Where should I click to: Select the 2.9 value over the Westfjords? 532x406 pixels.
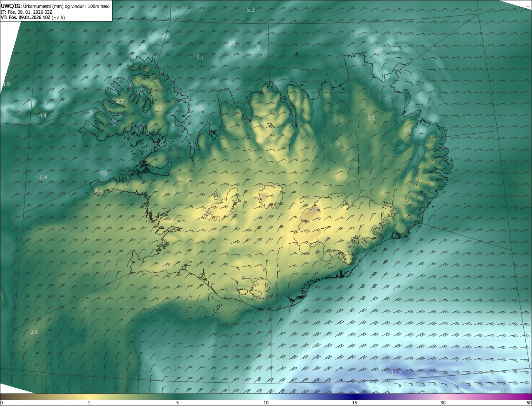[x=120, y=101]
